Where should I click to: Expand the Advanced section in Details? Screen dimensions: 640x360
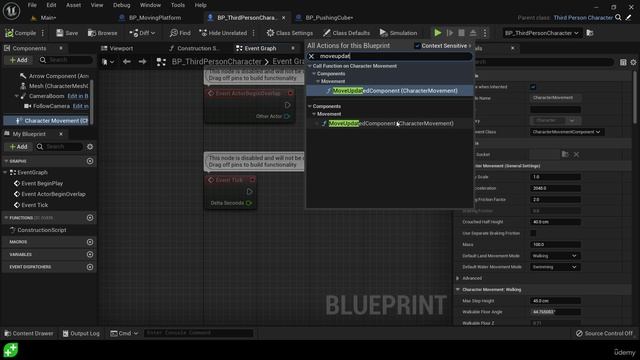tap(458, 278)
